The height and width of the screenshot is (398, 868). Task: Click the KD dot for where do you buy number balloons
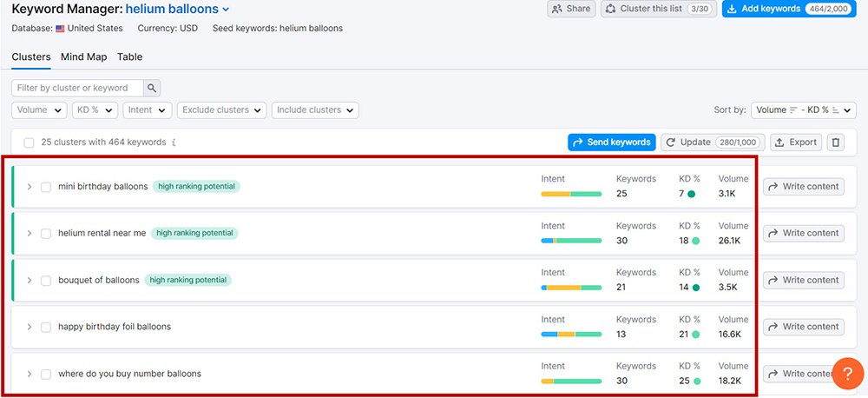coord(696,381)
